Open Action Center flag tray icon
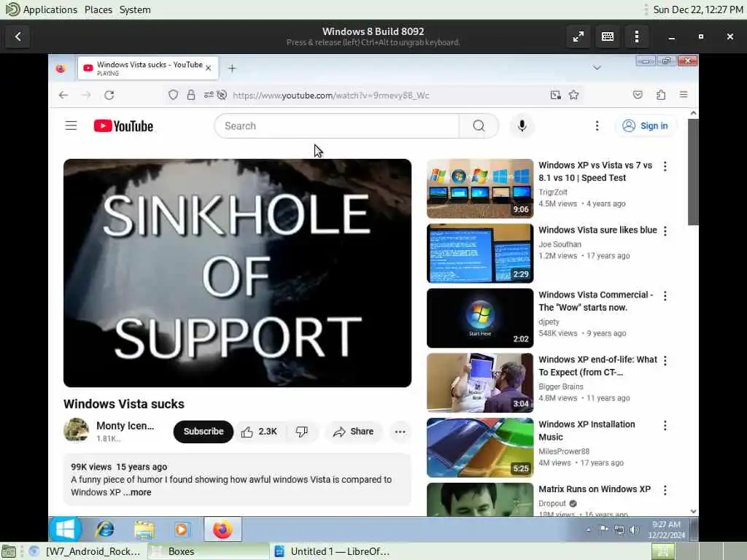The width and height of the screenshot is (747, 560). coord(603,529)
